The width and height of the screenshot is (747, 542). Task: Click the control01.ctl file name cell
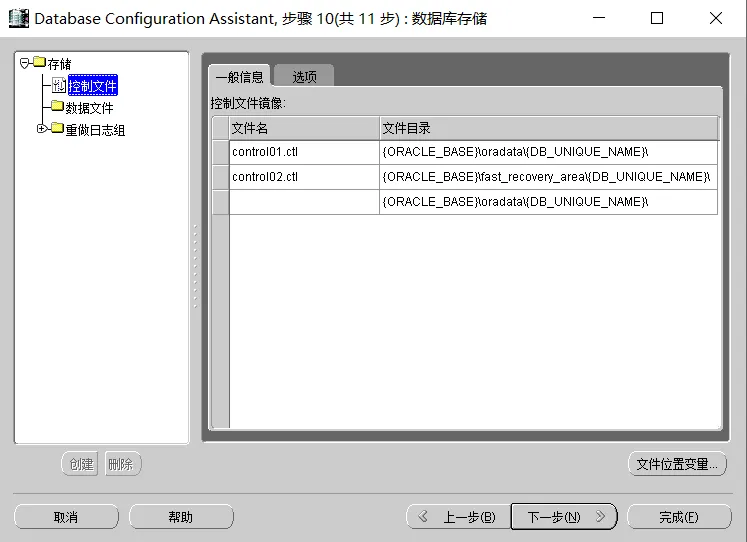point(304,152)
